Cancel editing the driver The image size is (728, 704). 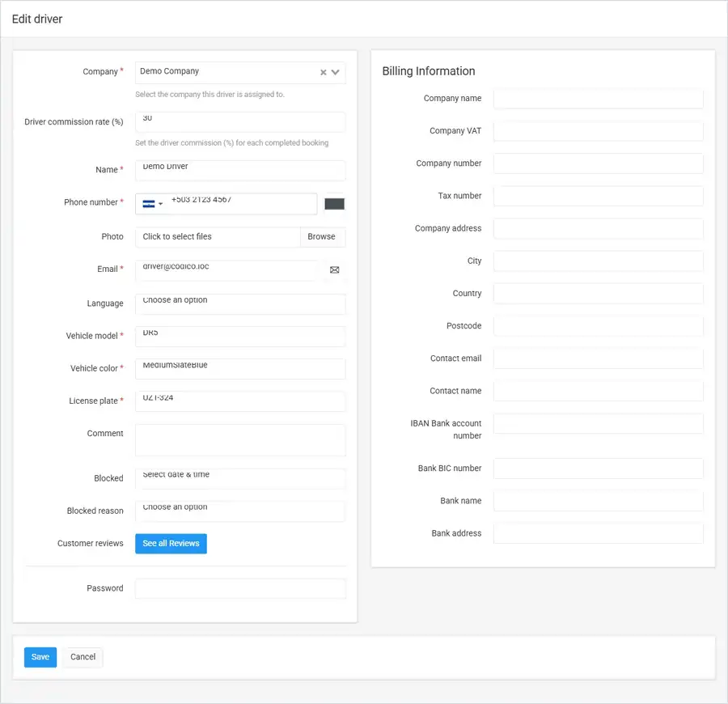(83, 657)
